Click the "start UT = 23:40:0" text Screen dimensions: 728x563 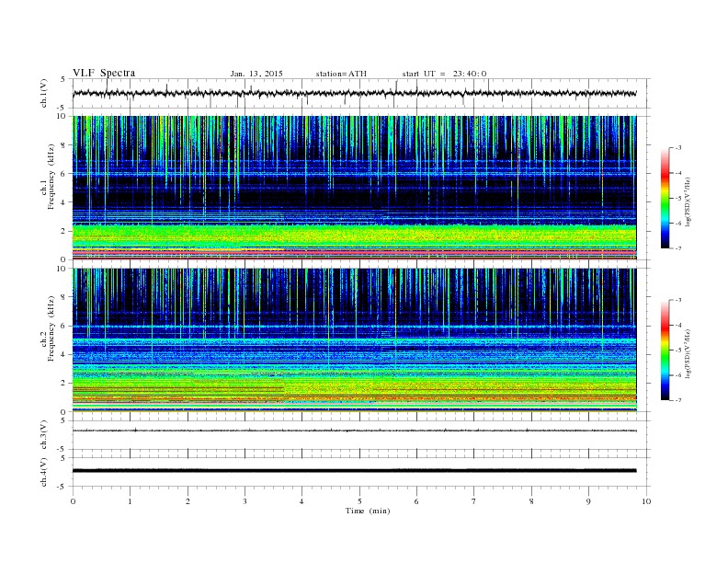click(444, 74)
